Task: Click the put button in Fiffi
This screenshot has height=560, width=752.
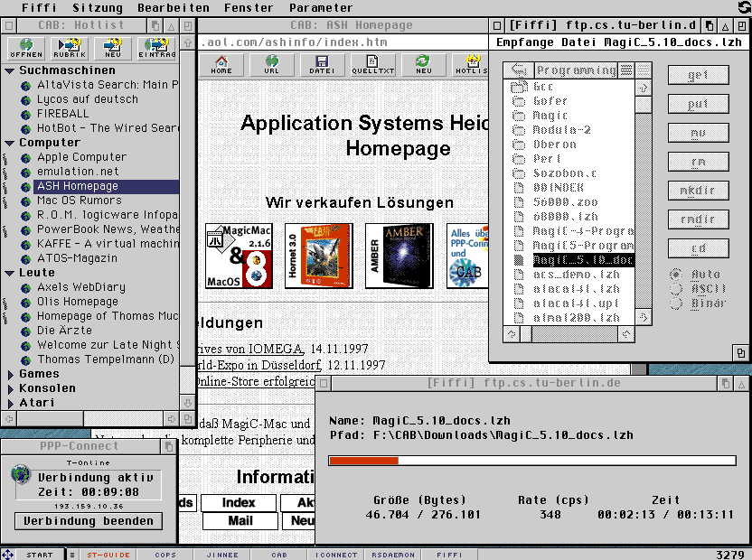Action: tap(699, 104)
